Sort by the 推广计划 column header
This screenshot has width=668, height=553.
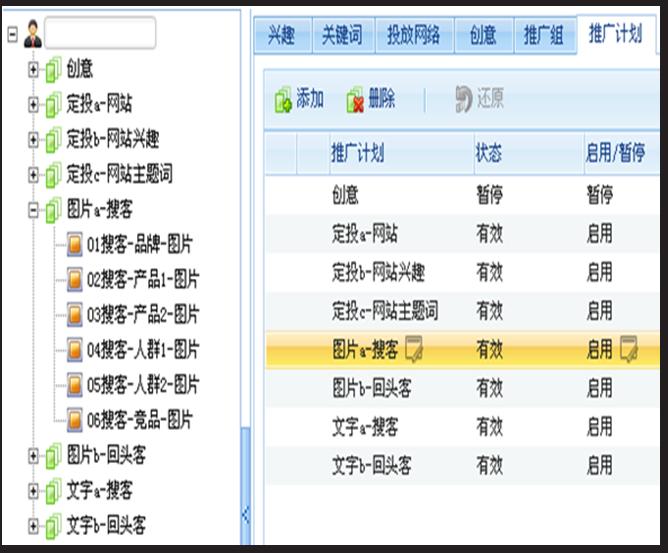(x=402, y=153)
